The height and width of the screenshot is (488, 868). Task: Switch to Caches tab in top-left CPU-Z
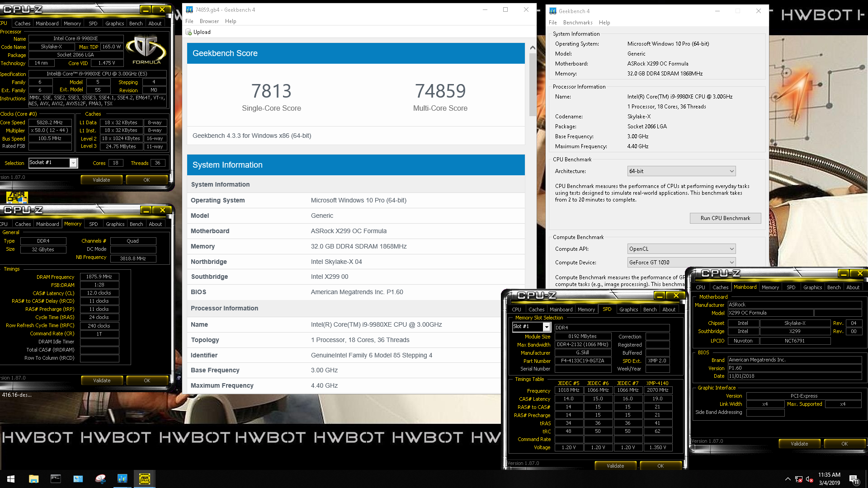[22, 23]
